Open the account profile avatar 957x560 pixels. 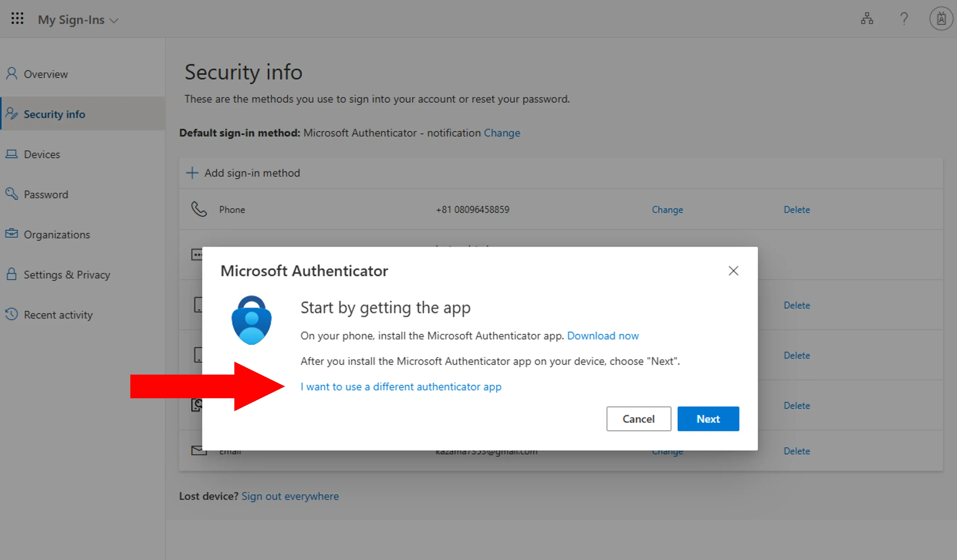pyautogui.click(x=941, y=19)
